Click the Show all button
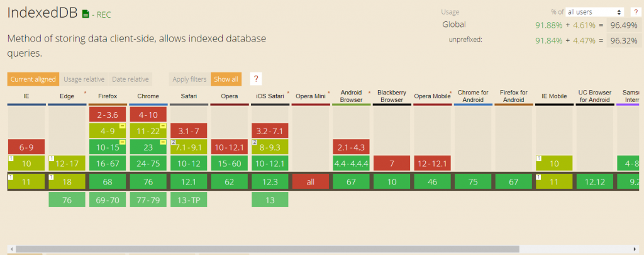Viewport: 644px width, 255px height. click(x=226, y=79)
